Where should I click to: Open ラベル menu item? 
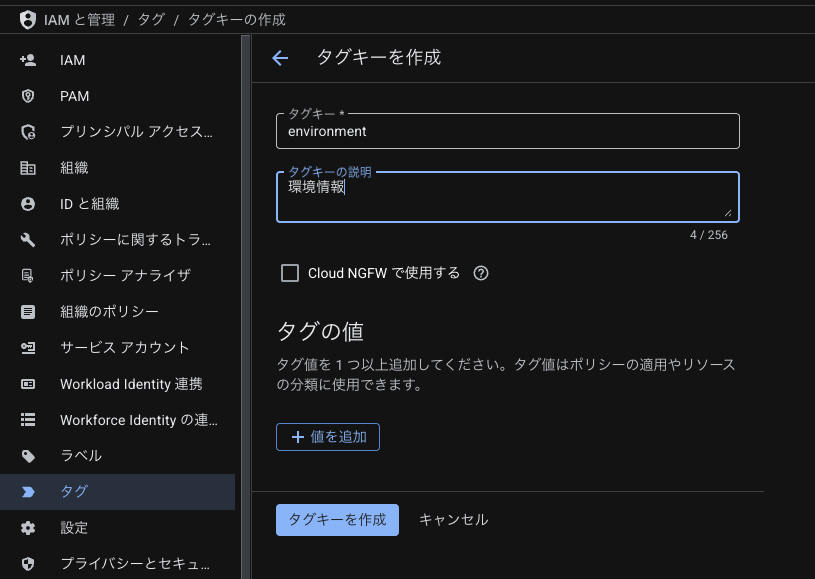point(117,456)
